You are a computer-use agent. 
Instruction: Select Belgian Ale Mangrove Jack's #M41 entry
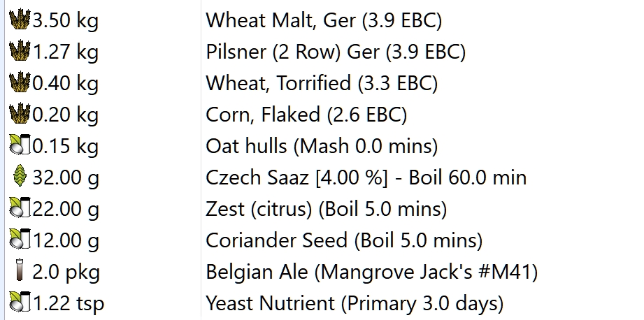tap(372, 272)
